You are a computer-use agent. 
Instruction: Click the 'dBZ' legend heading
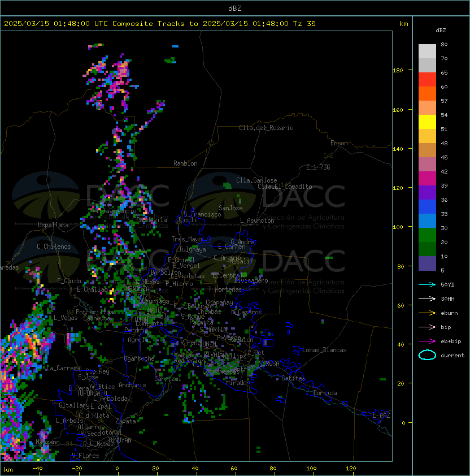[441, 31]
